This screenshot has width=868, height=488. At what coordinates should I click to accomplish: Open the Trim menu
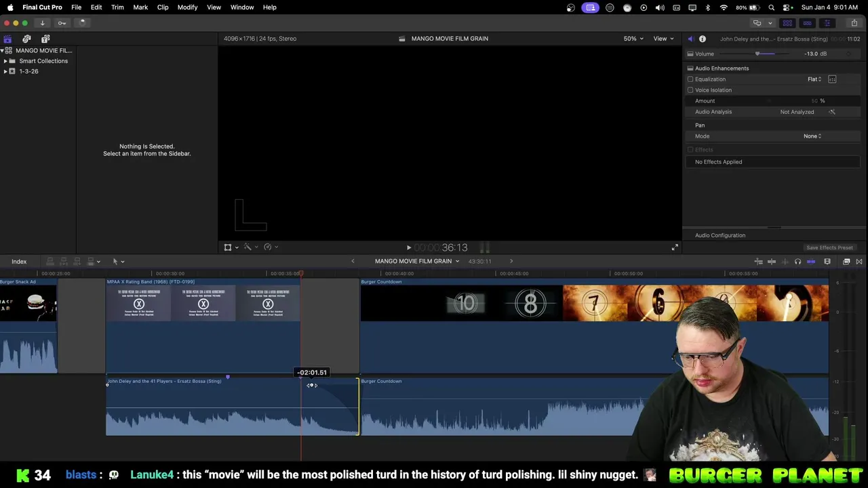point(117,7)
